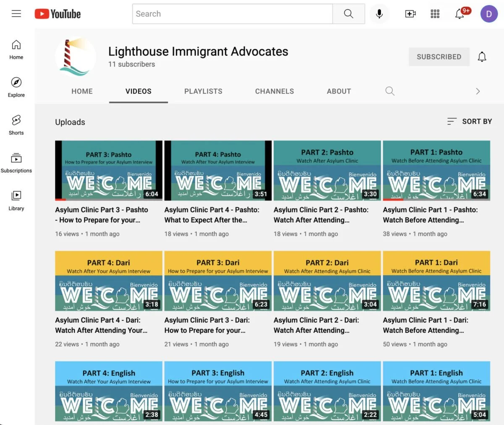The width and height of the screenshot is (504, 425).
Task: Start voice search with microphone icon
Action: click(x=379, y=14)
